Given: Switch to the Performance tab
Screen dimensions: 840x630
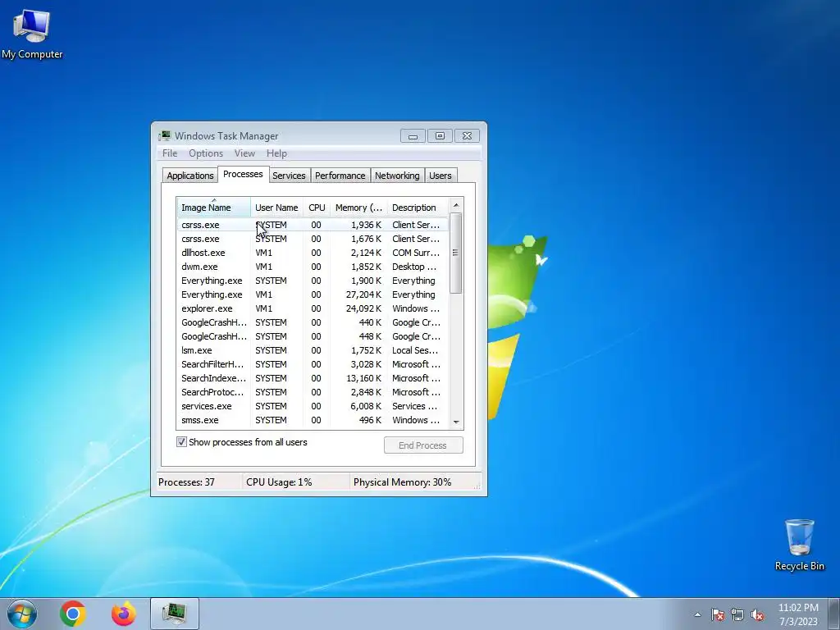Looking at the screenshot, I should tap(340, 176).
